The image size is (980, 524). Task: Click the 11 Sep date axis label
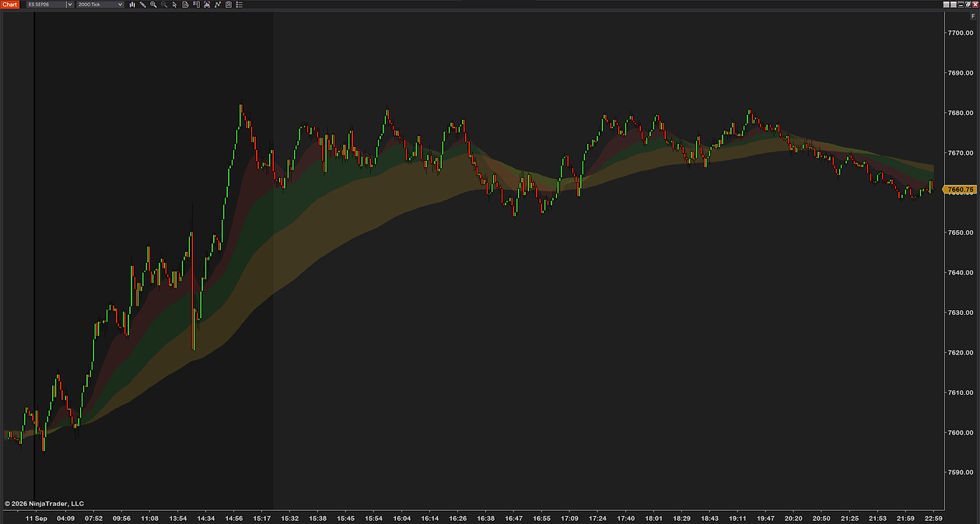click(37, 518)
